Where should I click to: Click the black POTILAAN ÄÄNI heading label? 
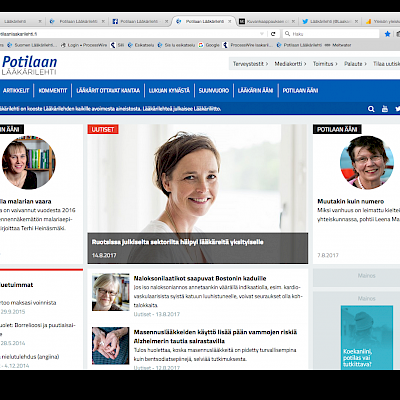(337, 129)
